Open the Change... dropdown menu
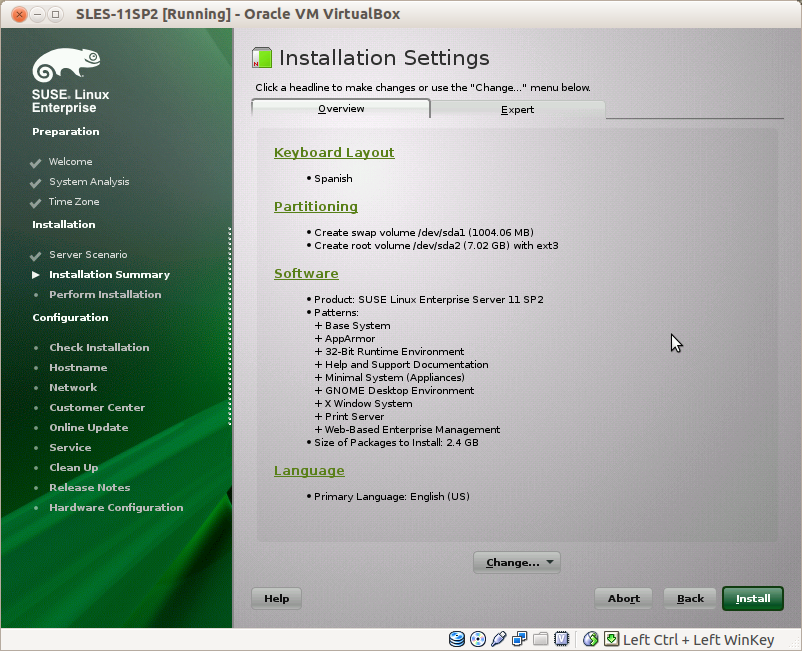 tap(517, 563)
